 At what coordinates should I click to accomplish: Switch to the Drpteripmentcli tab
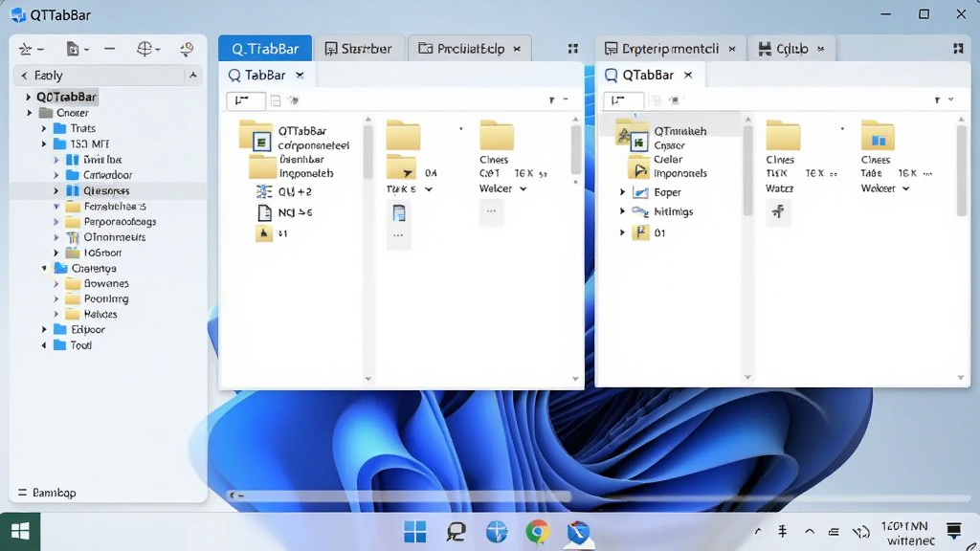[x=670, y=48]
